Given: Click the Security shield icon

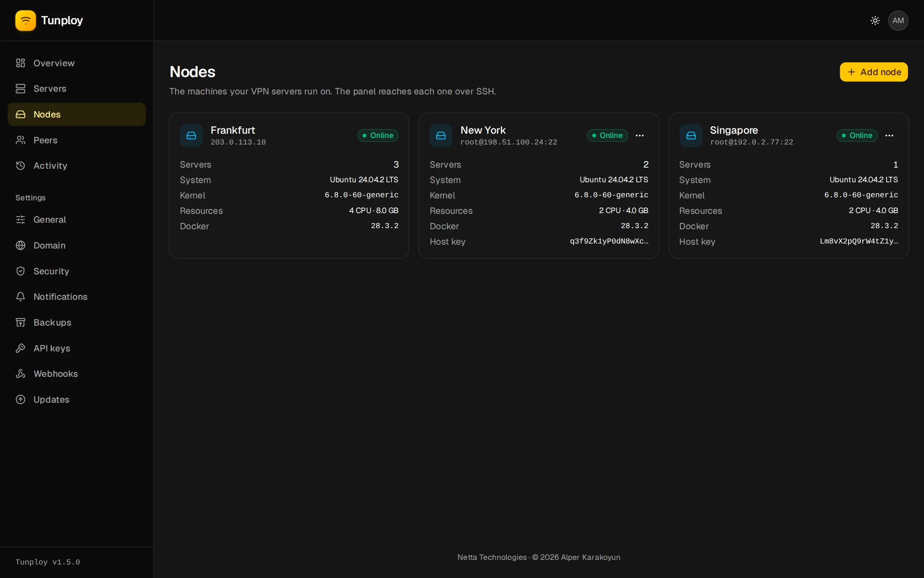Looking at the screenshot, I should (x=20, y=271).
